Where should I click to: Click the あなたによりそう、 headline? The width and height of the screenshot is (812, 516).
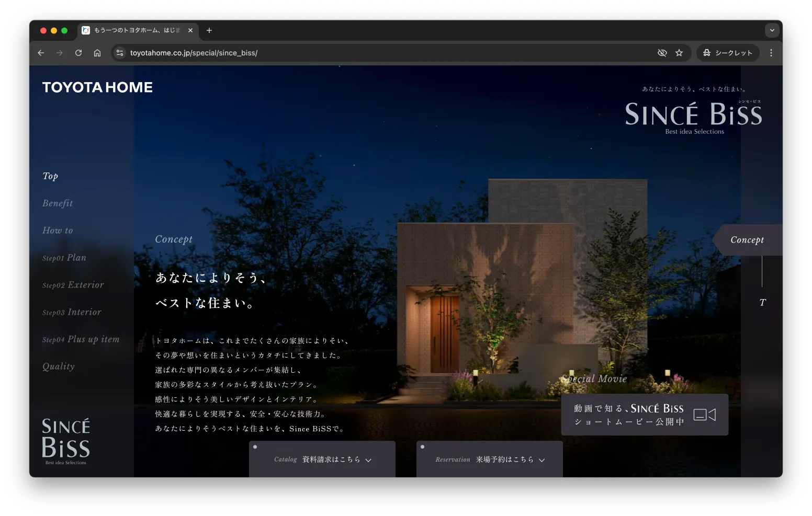tap(210, 278)
